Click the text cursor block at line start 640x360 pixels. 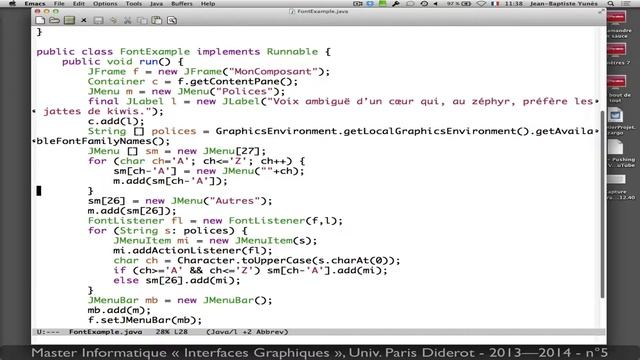click(x=39, y=191)
